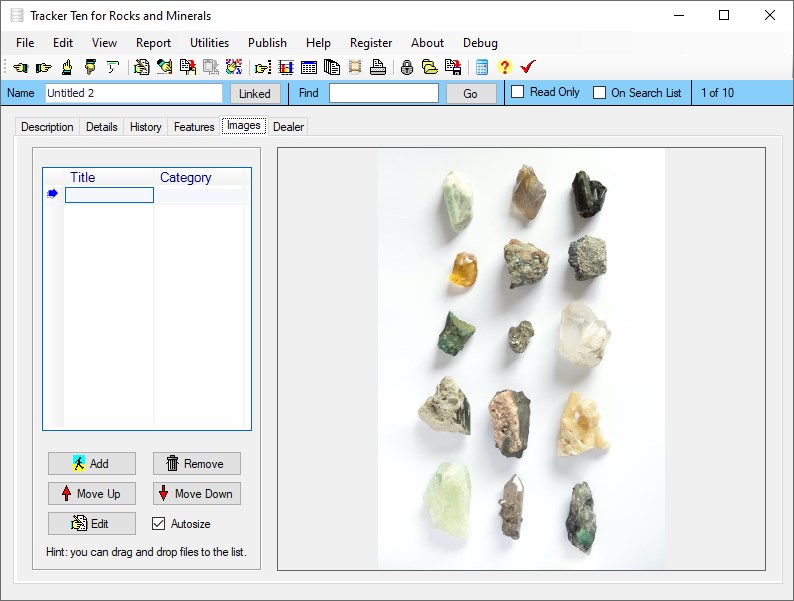Open the Edit menu
This screenshot has width=794, height=601.
click(63, 43)
